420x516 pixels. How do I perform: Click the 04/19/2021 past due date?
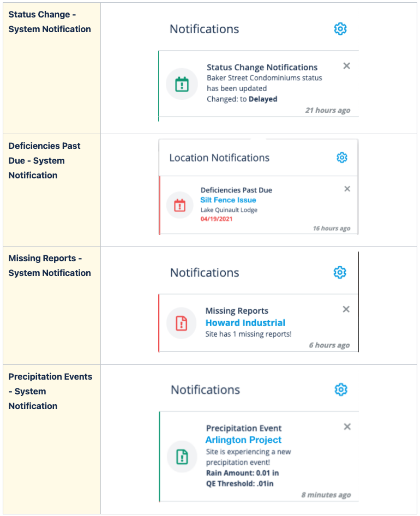pos(217,219)
